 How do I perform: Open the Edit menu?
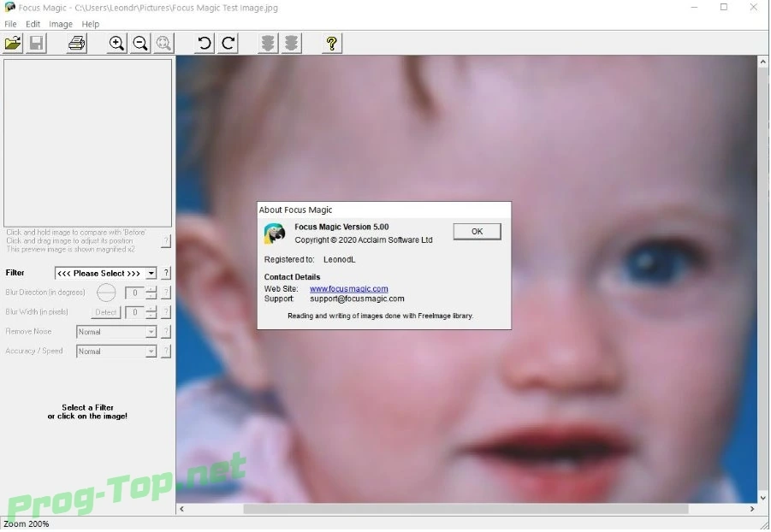click(x=33, y=24)
